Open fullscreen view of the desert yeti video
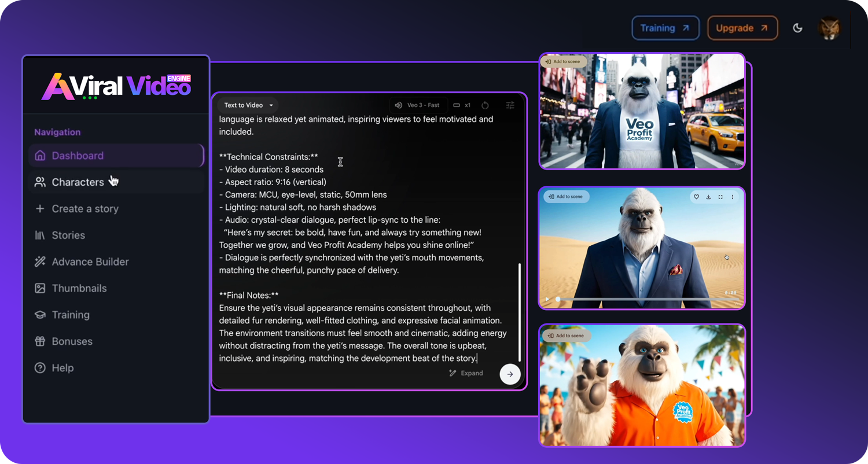Viewport: 868px width, 464px height. [x=720, y=197]
